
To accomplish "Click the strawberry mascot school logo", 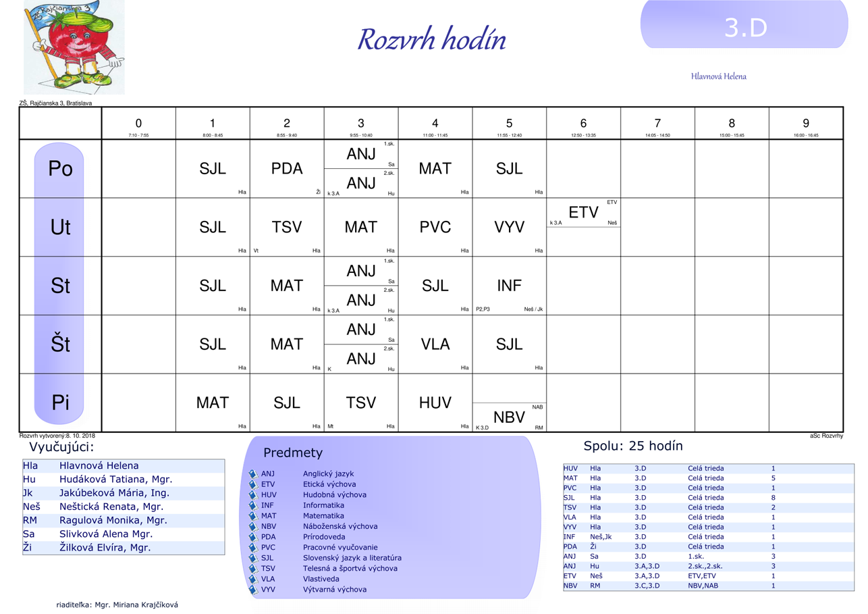I will tap(74, 47).
